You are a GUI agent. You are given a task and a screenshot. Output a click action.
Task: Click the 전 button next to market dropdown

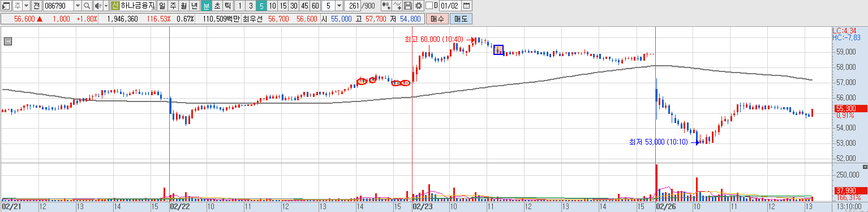[36, 6]
